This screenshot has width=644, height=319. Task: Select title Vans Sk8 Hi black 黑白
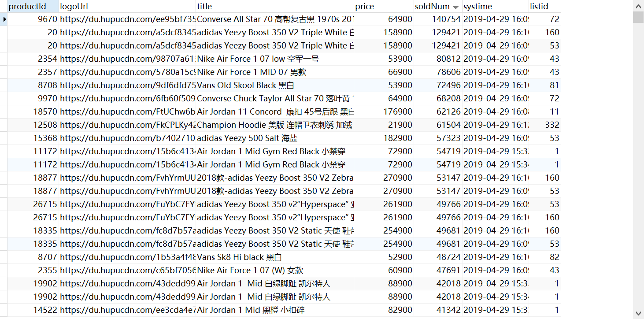[x=275, y=257]
